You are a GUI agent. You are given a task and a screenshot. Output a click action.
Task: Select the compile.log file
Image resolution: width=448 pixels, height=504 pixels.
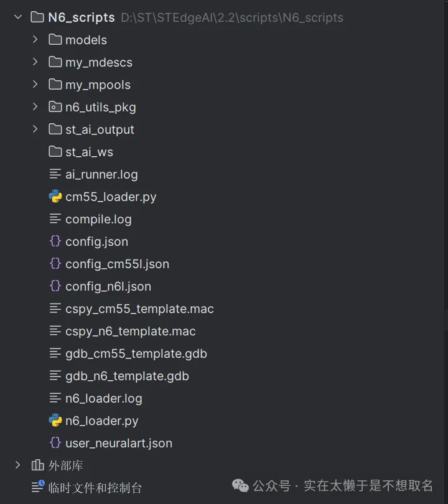pos(98,219)
